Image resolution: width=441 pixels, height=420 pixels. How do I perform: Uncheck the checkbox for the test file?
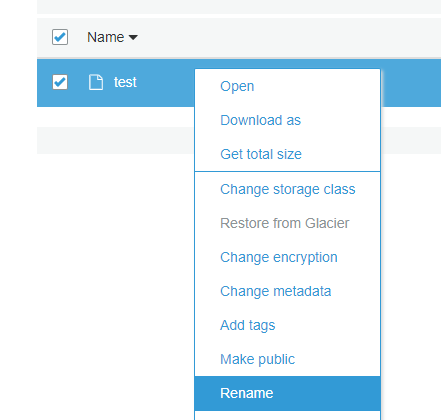(x=60, y=82)
